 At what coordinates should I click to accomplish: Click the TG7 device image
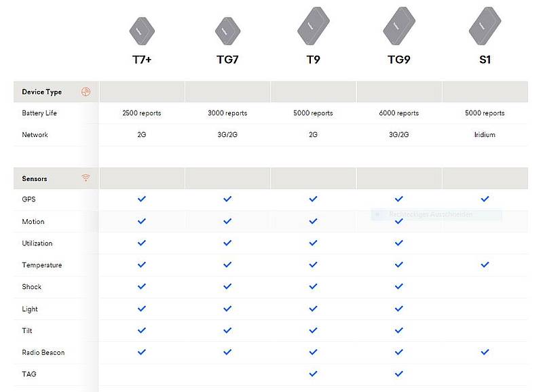[227, 30]
